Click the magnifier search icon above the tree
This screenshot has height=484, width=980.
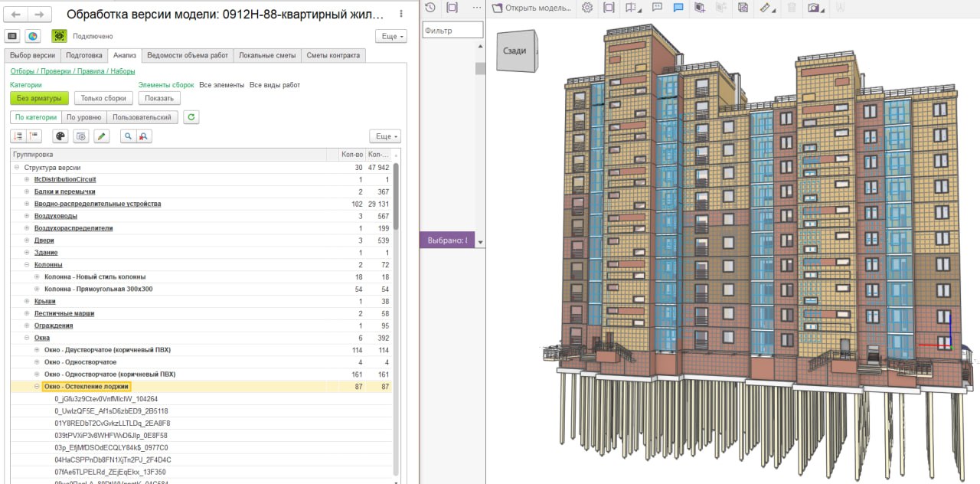[x=127, y=136]
